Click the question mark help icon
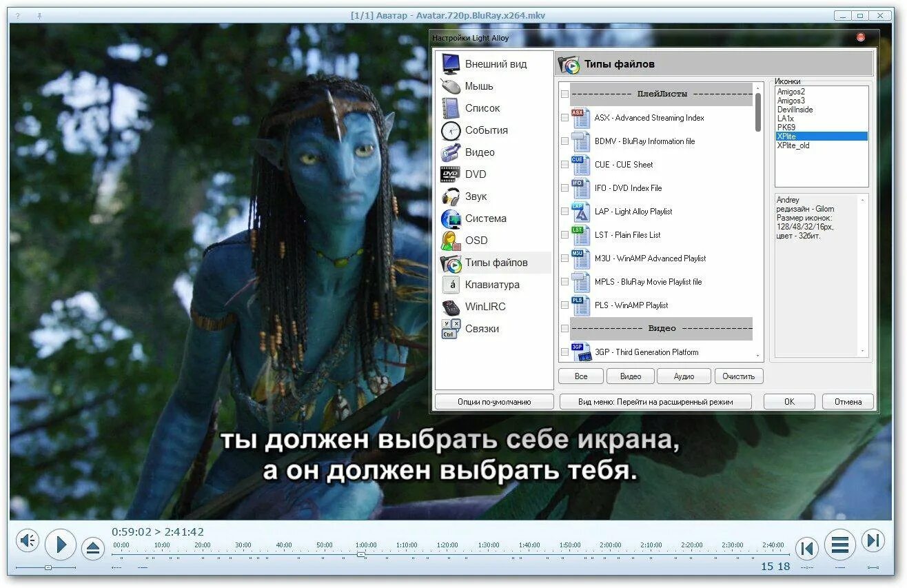The height and width of the screenshot is (588, 907). (x=18, y=15)
